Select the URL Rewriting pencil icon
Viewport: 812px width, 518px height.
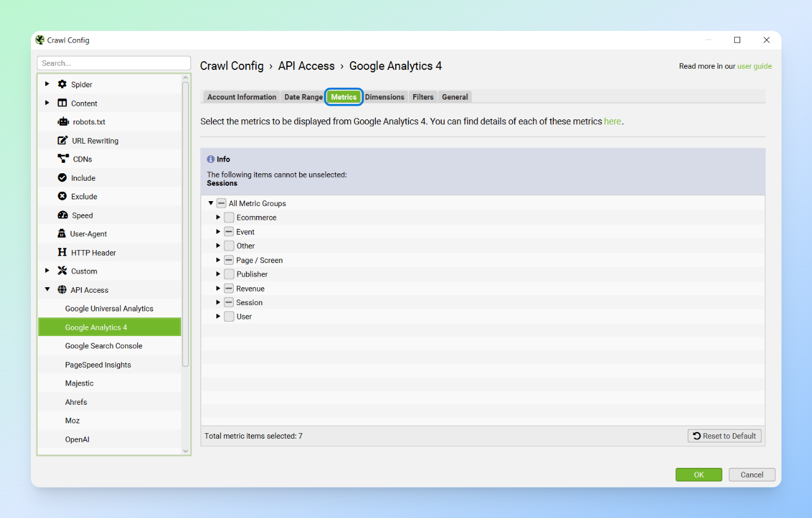(x=62, y=140)
